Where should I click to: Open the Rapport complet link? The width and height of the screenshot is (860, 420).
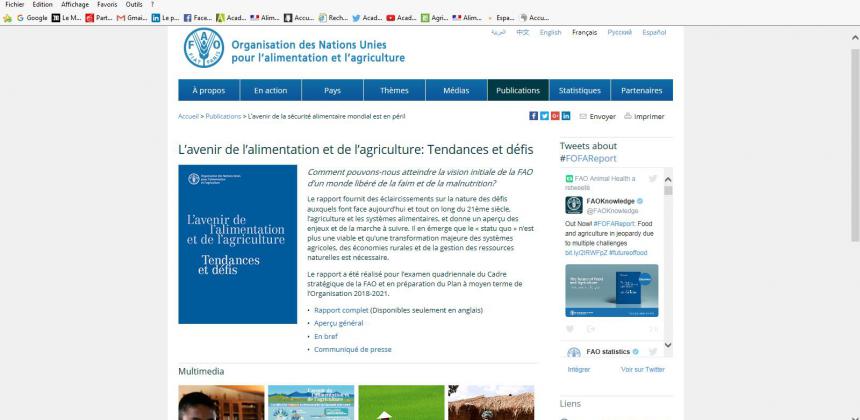pos(341,310)
